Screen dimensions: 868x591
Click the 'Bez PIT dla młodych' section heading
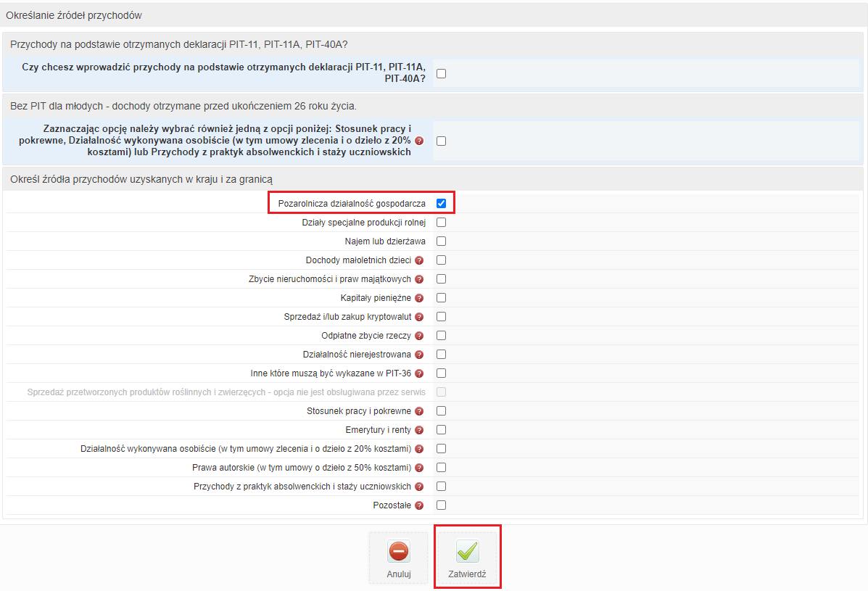point(183,106)
